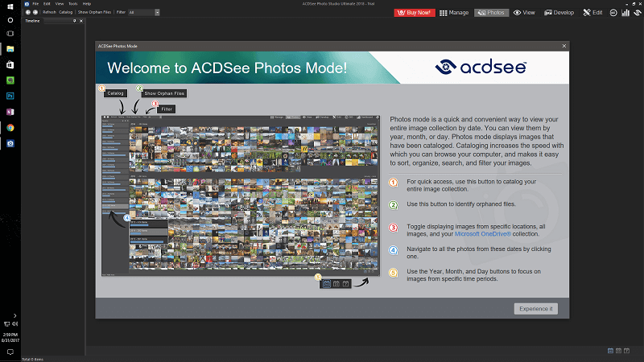Click the Cortana search circle icon

click(10, 19)
